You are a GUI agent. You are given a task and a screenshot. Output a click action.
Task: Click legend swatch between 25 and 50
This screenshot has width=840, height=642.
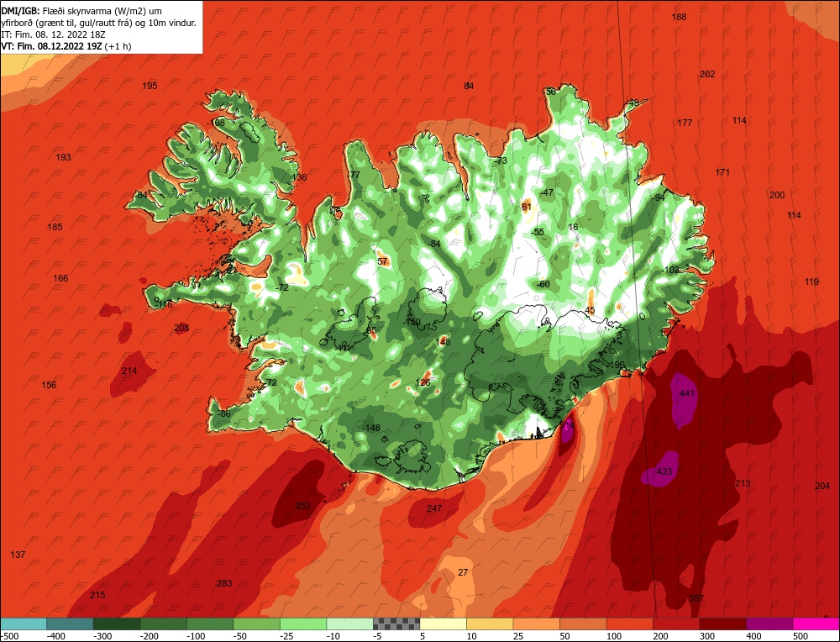pos(536,624)
